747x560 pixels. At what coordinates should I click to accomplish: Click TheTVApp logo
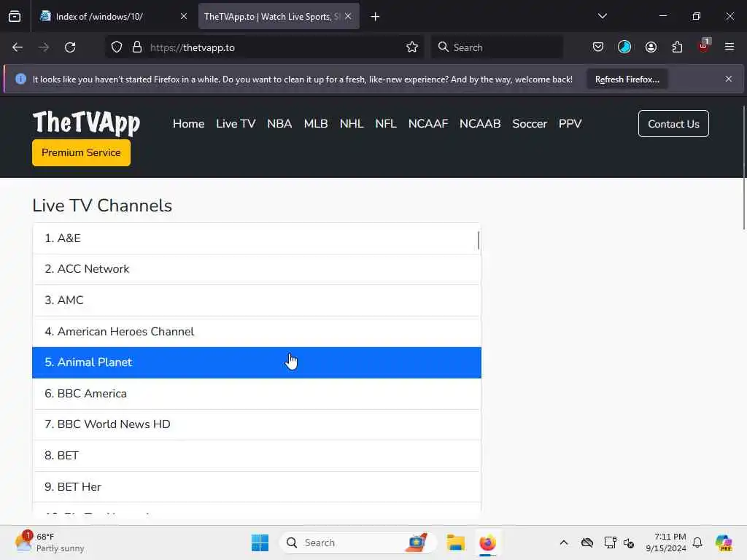click(x=86, y=122)
